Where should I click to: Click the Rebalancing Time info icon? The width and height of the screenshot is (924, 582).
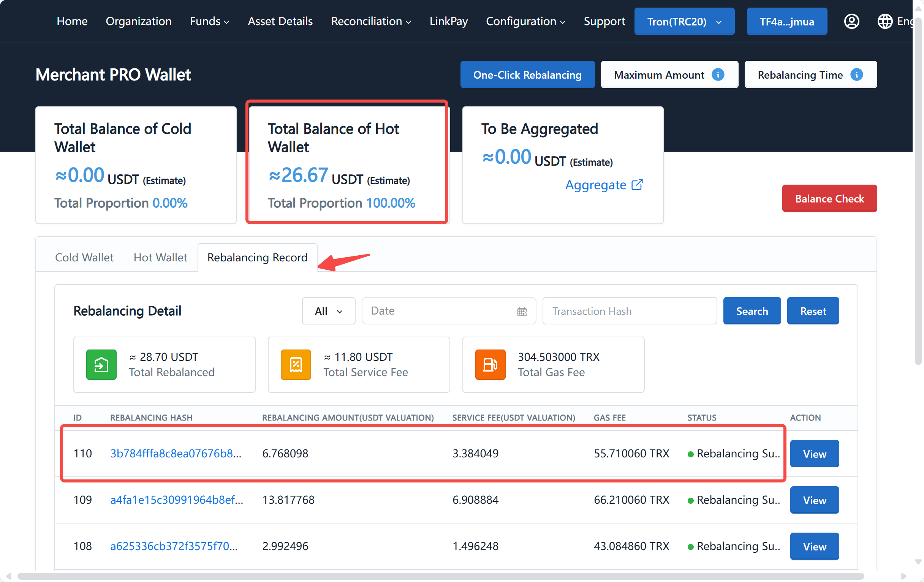[856, 74]
